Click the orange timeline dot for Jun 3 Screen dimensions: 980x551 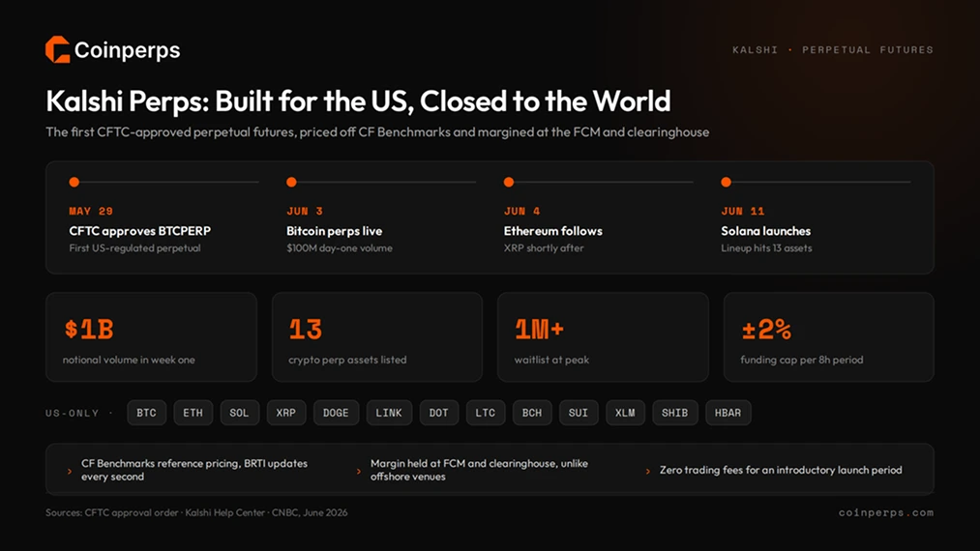point(291,183)
